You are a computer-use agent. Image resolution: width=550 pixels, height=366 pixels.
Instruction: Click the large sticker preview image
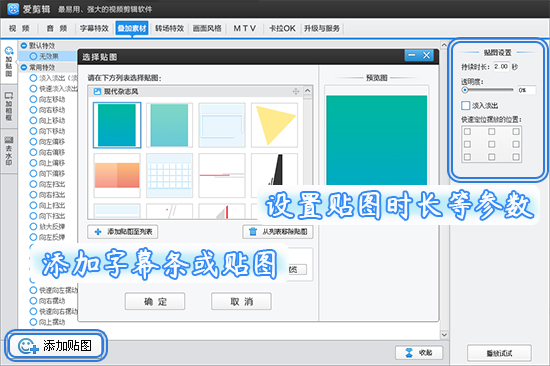pos(377,140)
